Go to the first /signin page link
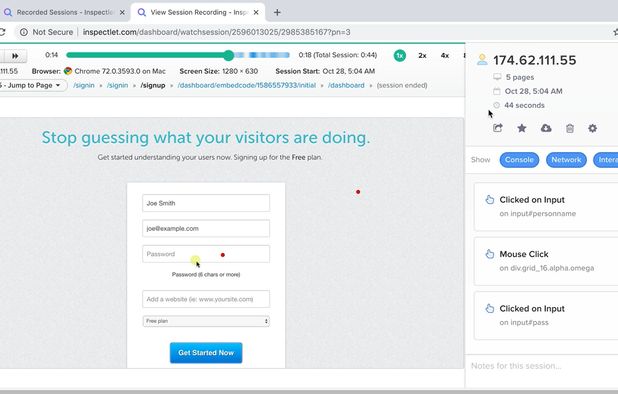 [x=84, y=85]
